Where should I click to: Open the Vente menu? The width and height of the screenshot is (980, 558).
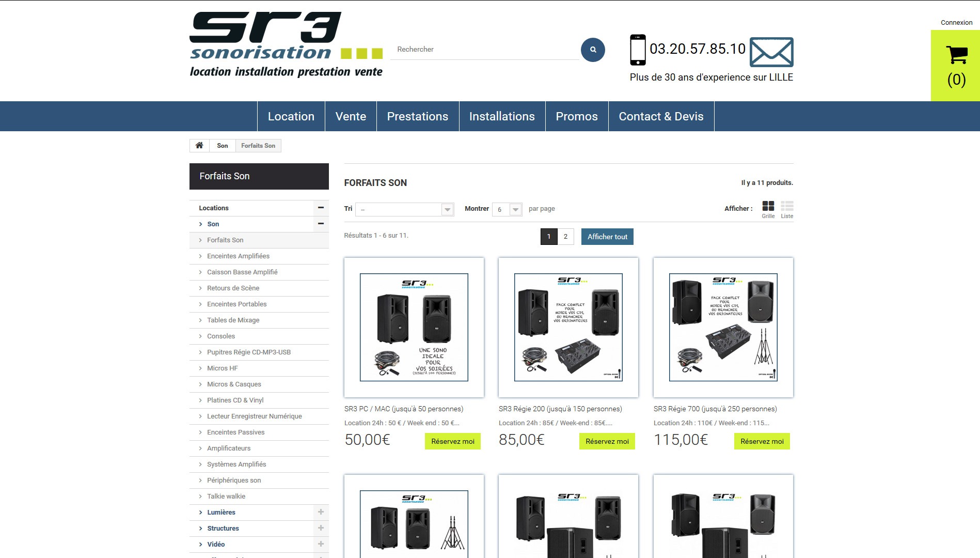point(351,116)
